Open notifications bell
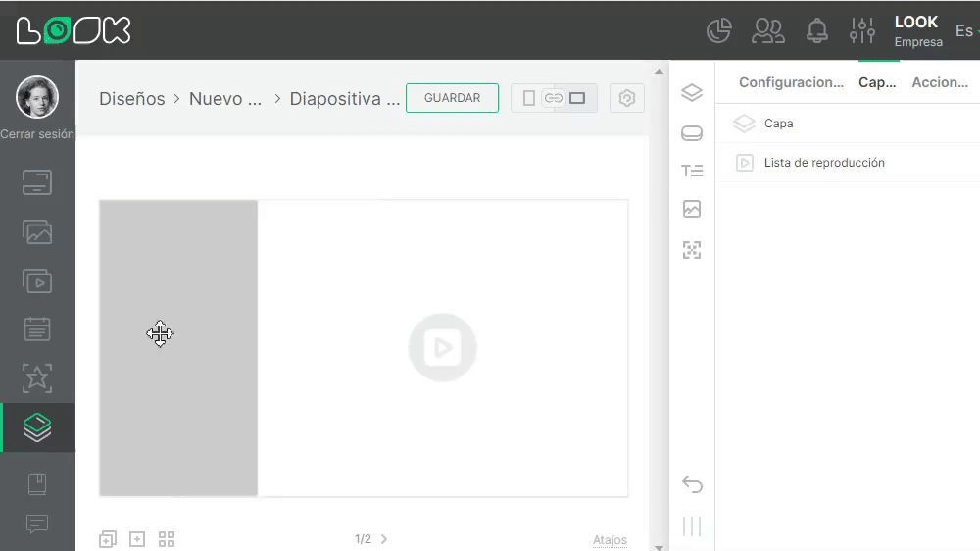980x551 pixels. click(x=817, y=30)
